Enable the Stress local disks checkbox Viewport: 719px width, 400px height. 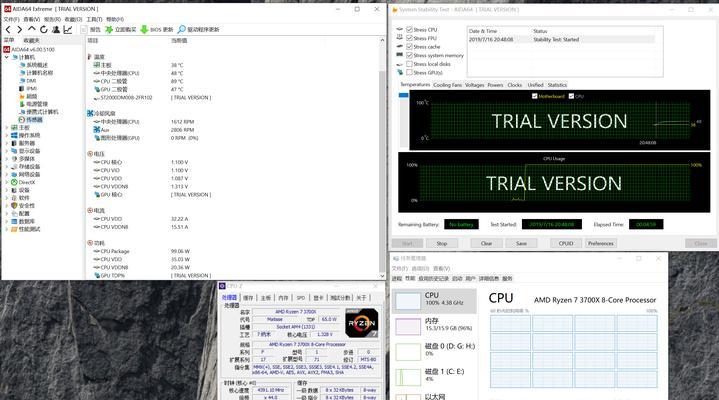pyautogui.click(x=409, y=64)
